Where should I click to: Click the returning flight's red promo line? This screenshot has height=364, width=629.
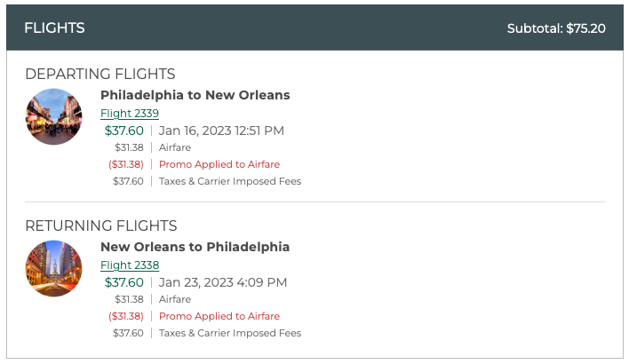tap(219, 316)
